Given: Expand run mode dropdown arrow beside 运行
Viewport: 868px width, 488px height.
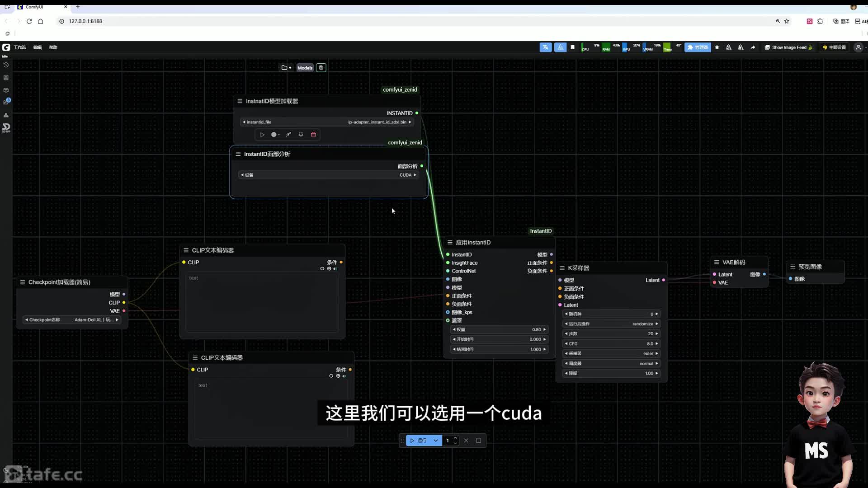Looking at the screenshot, I should (x=436, y=441).
